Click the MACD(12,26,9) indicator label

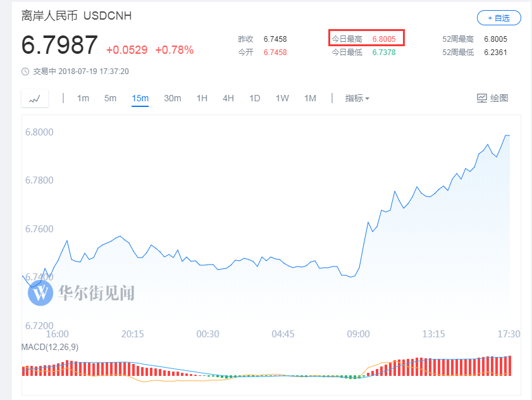pos(50,347)
